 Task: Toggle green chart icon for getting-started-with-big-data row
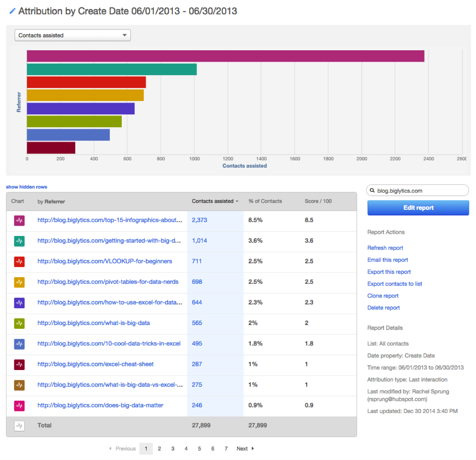coord(19,241)
